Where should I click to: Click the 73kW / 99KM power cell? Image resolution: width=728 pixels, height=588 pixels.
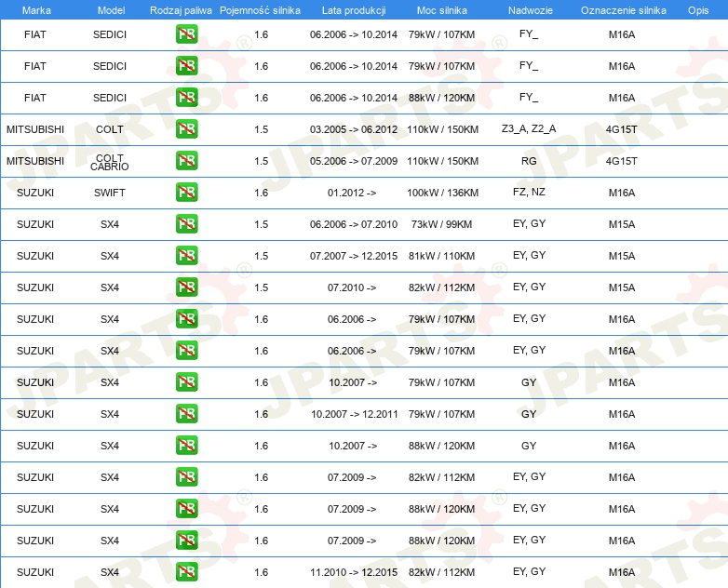pos(441,224)
